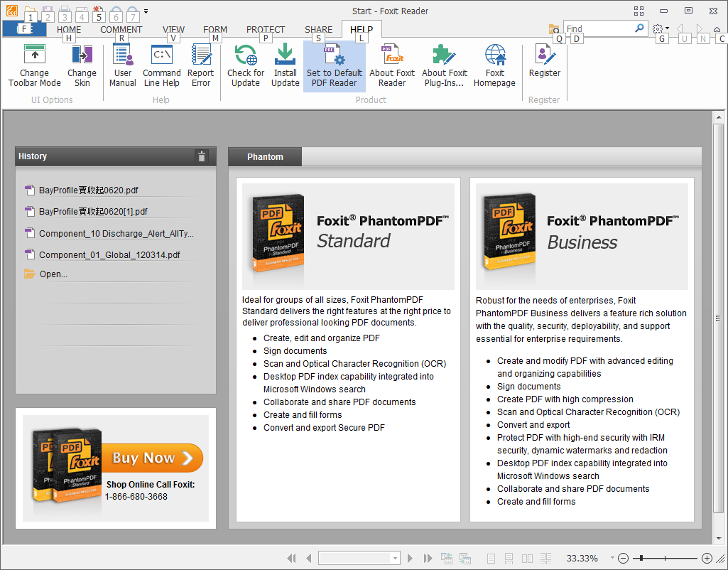Open the Change Skin tool
This screenshot has height=570, width=728.
coord(82,66)
